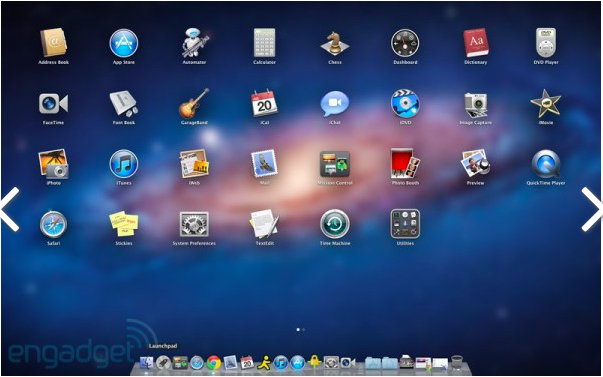Viewport: 603px width, 377px height.
Task: Click the "Time Machine" label text
Action: tap(335, 243)
